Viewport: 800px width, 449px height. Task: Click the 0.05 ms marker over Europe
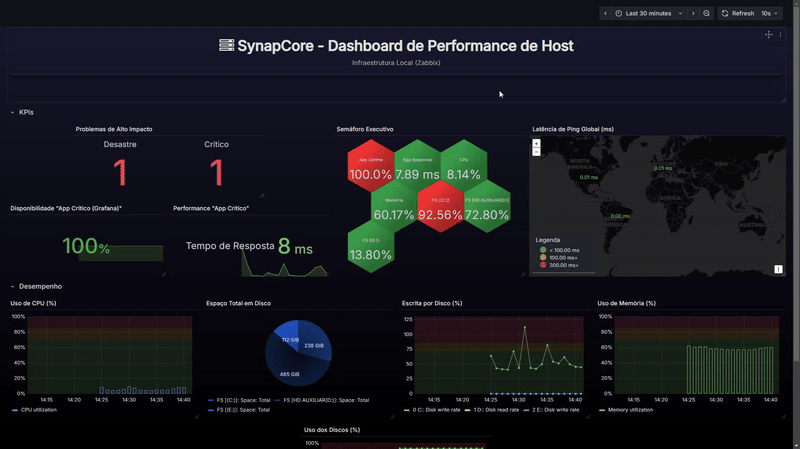click(663, 168)
